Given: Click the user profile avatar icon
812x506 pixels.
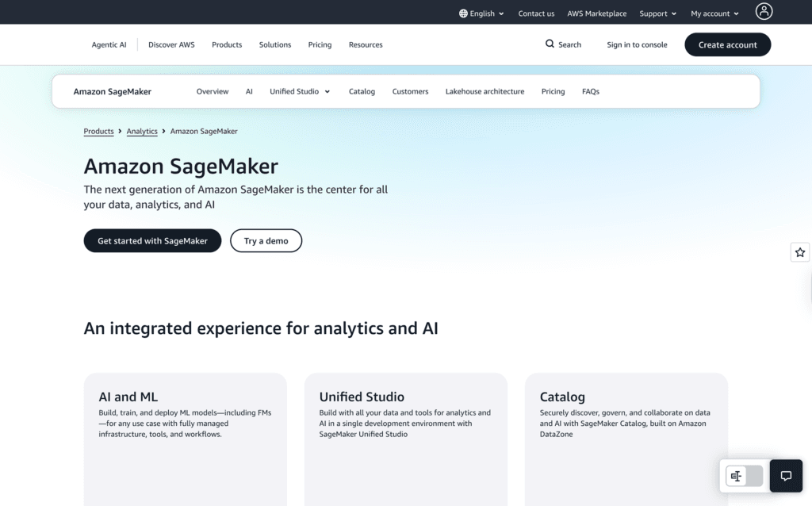Looking at the screenshot, I should [764, 11].
